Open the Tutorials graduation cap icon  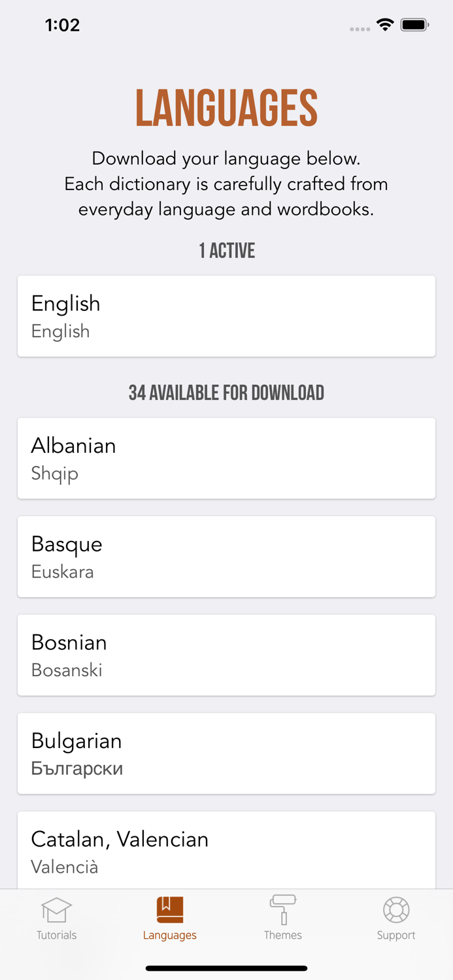(56, 909)
